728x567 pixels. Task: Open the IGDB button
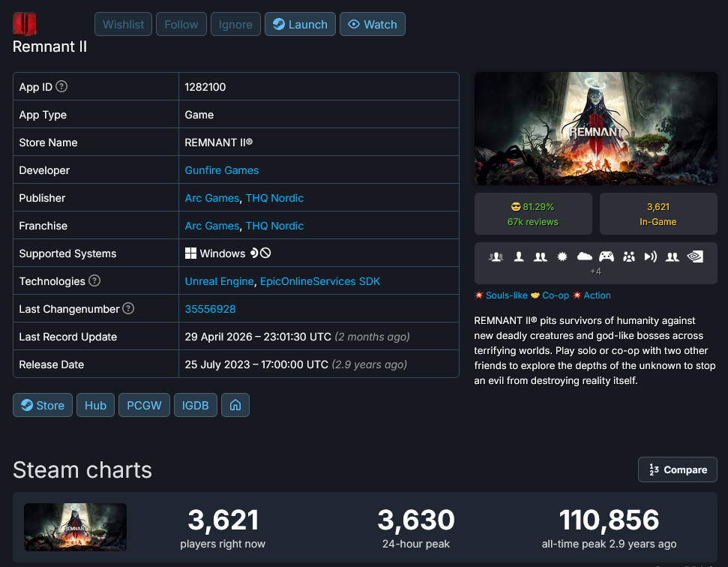coord(196,405)
